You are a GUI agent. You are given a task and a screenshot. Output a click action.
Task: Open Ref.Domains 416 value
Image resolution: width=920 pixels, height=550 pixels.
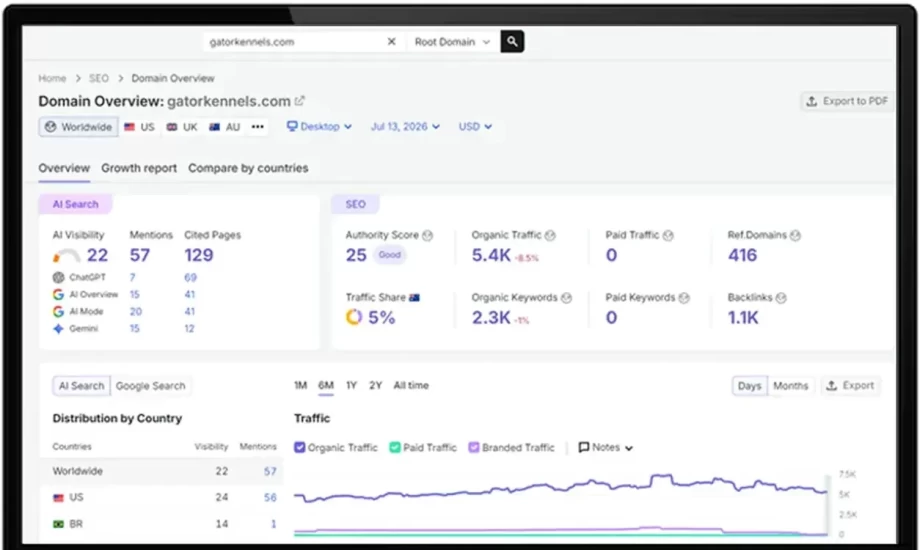742,255
